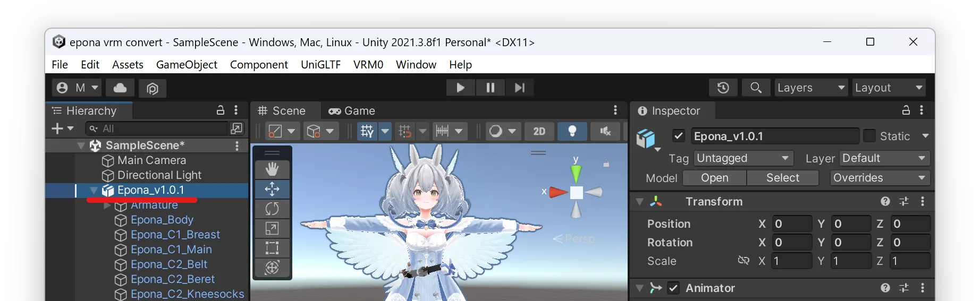Click the green Y axis gizmo cone
980x301 pixels.
point(576,174)
